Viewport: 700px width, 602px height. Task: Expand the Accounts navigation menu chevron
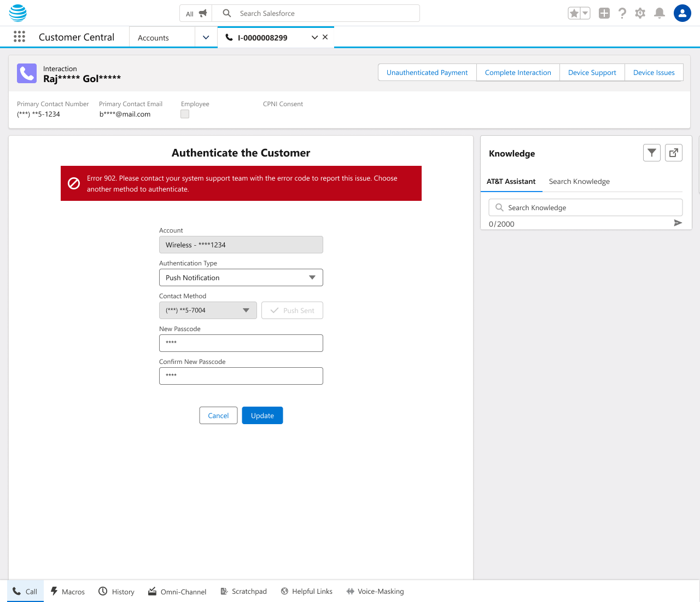[x=206, y=37]
